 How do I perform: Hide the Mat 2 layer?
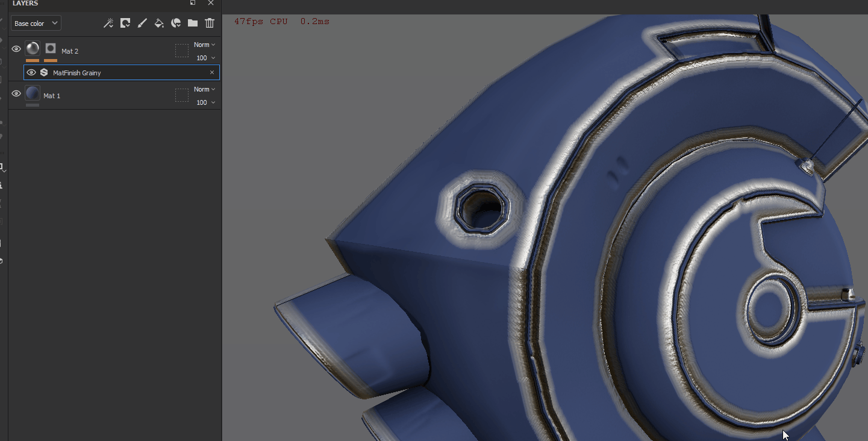tap(16, 49)
